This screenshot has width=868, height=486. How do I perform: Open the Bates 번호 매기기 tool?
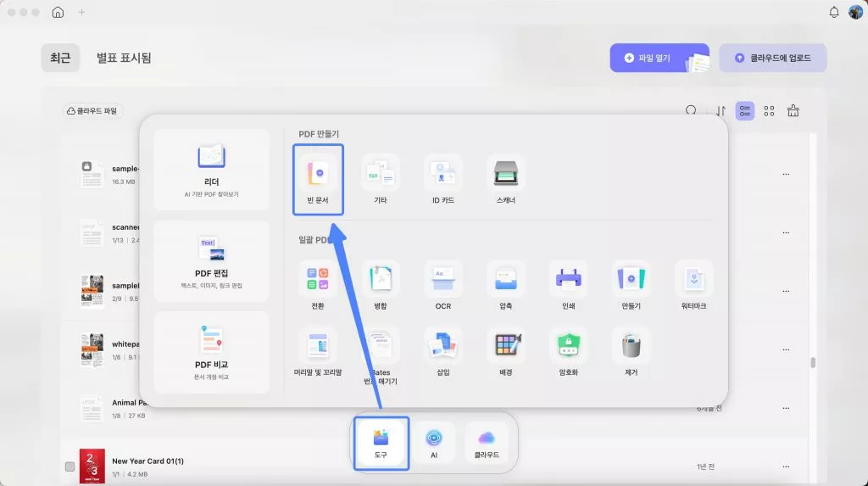(x=381, y=355)
